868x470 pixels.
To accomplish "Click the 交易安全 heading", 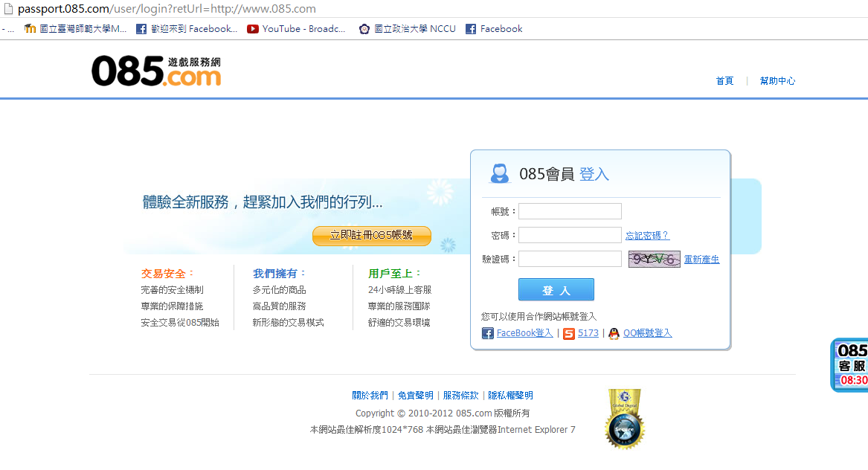I will point(167,274).
